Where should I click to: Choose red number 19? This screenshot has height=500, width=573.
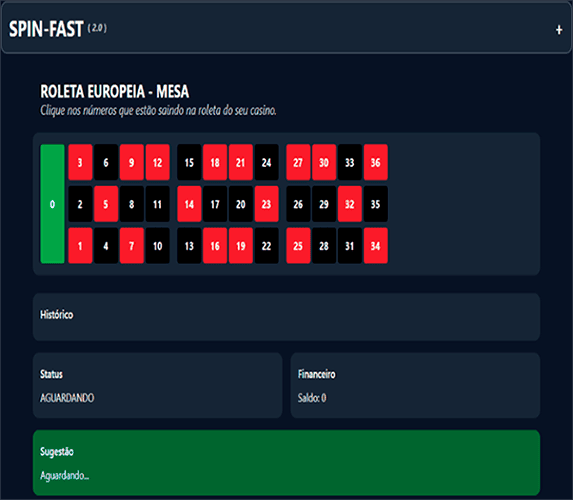coord(240,246)
